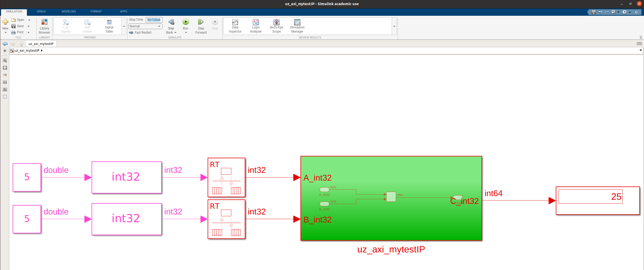Open the Library Browser
Image resolution: width=644 pixels, height=270 pixels.
[x=44, y=26]
